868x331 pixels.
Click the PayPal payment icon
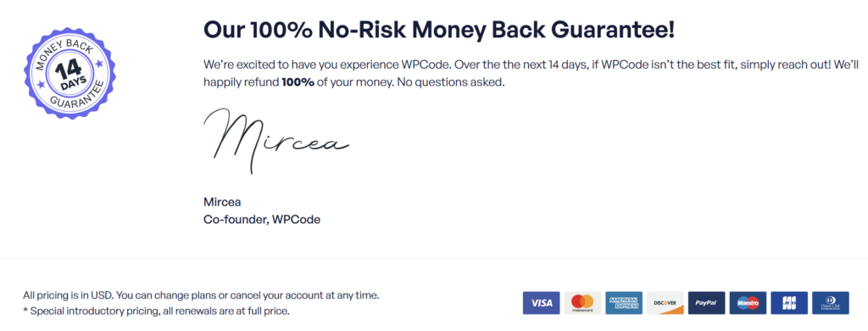(706, 303)
